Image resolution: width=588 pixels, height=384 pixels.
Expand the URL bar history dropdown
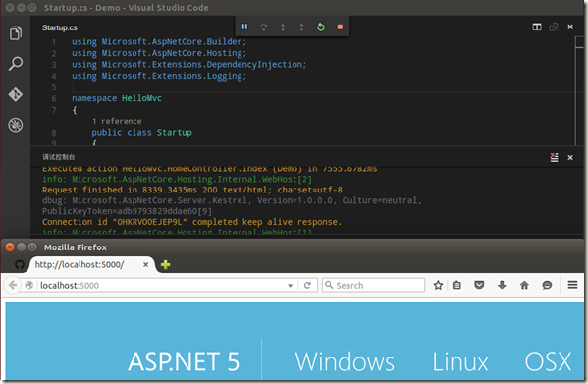[290, 286]
